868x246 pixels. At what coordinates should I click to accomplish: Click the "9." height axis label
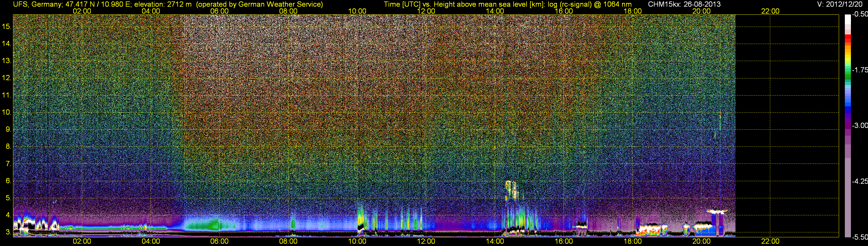point(8,129)
